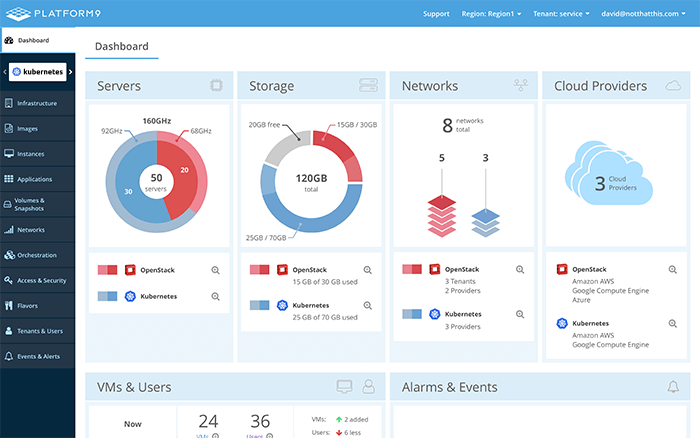Magnify OpenStack in the Storage panel
700x438 pixels.
click(x=367, y=270)
